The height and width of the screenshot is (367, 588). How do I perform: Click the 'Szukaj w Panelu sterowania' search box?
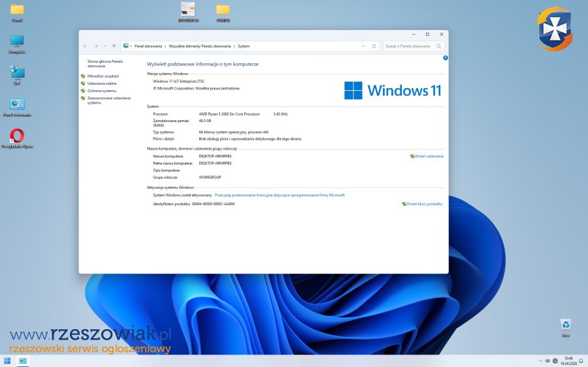[409, 46]
